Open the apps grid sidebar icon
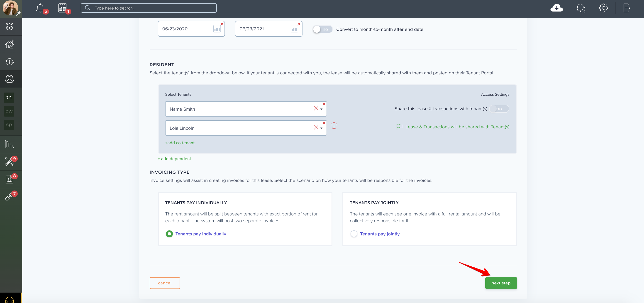The image size is (644, 303). [10, 27]
